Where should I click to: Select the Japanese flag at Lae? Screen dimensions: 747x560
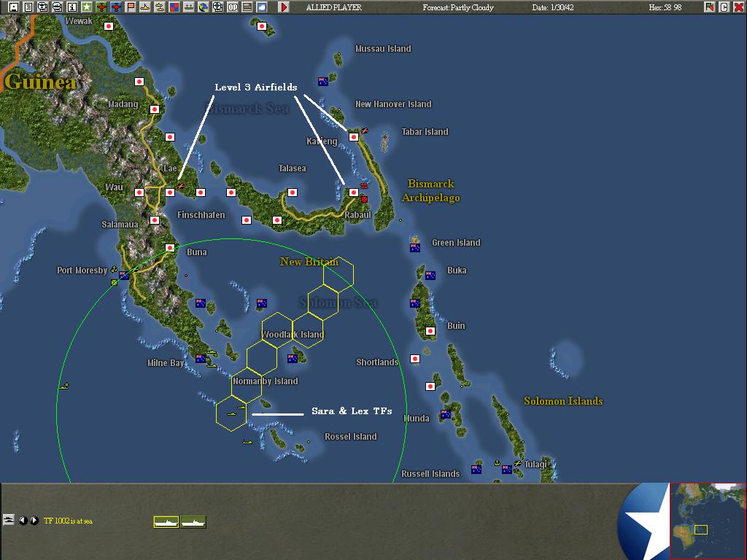pyautogui.click(x=170, y=192)
